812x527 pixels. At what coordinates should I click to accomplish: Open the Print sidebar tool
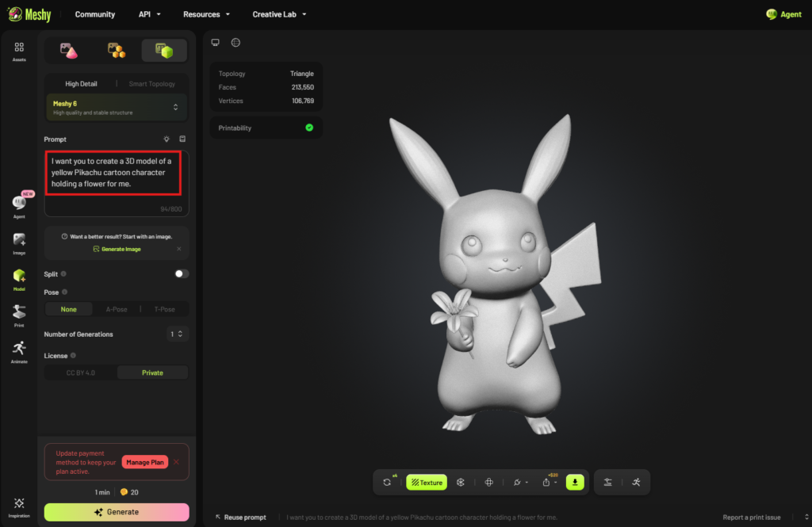(19, 315)
